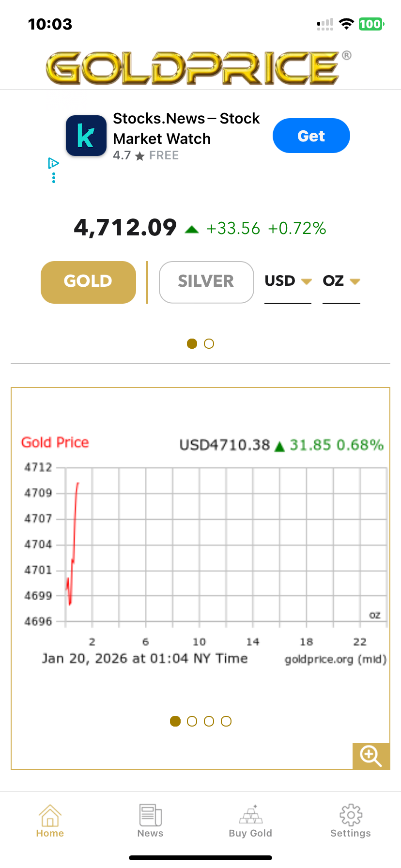Image resolution: width=401 pixels, height=868 pixels.
Task: Expand the OZ weight unit dropdown
Action: tap(341, 281)
